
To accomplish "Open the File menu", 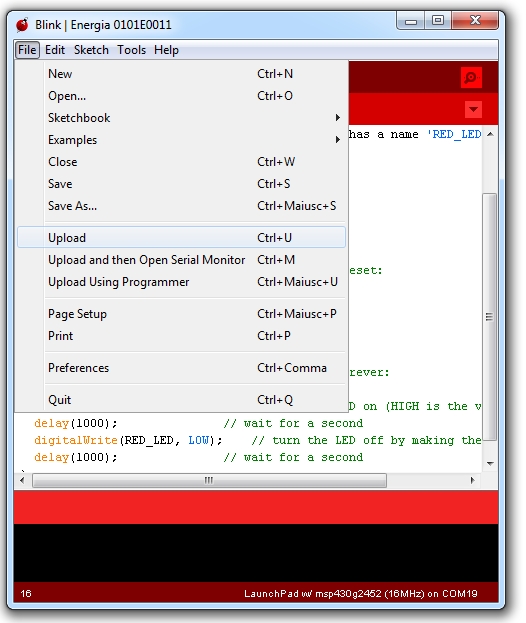I will pyautogui.click(x=27, y=50).
